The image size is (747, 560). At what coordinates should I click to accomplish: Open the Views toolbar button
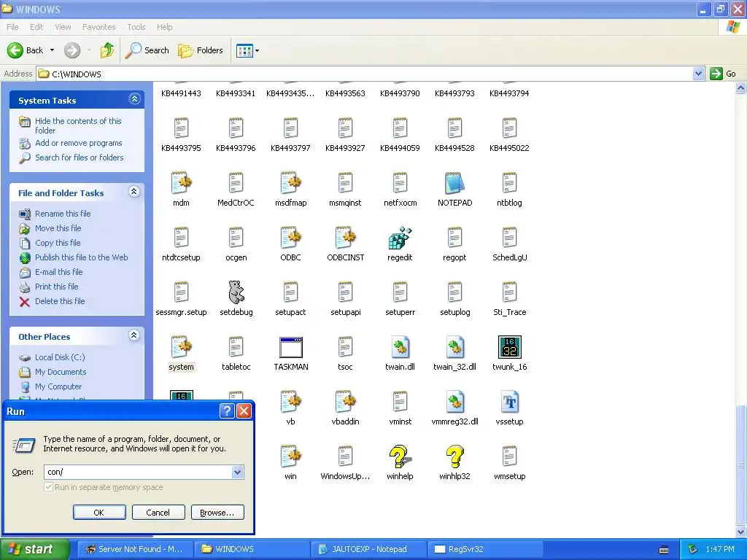(244, 50)
